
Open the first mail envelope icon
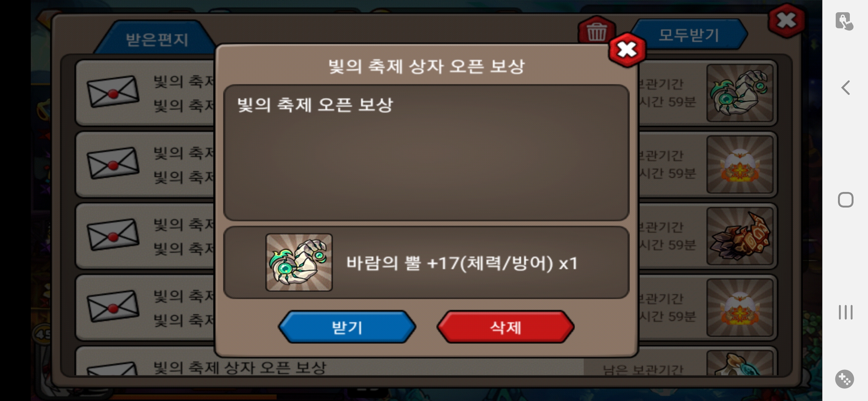pyautogui.click(x=113, y=91)
